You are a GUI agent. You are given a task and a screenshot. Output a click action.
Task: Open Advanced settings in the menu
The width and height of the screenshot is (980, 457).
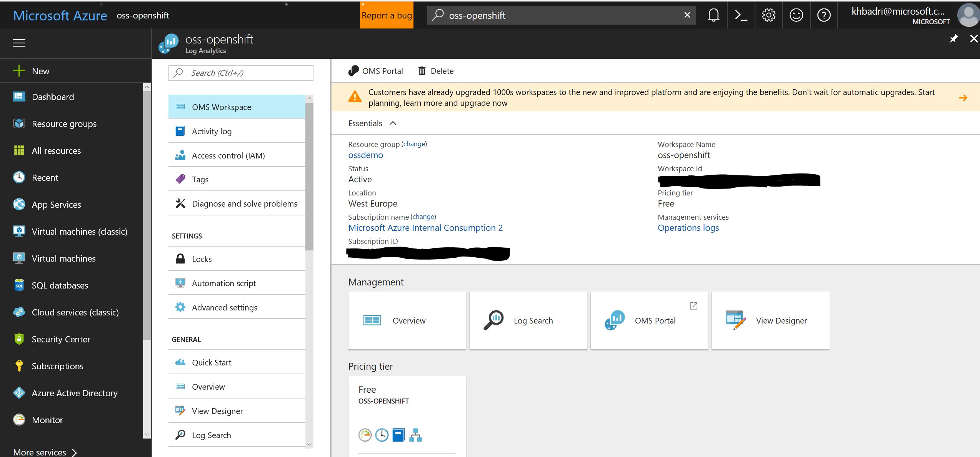tap(224, 307)
